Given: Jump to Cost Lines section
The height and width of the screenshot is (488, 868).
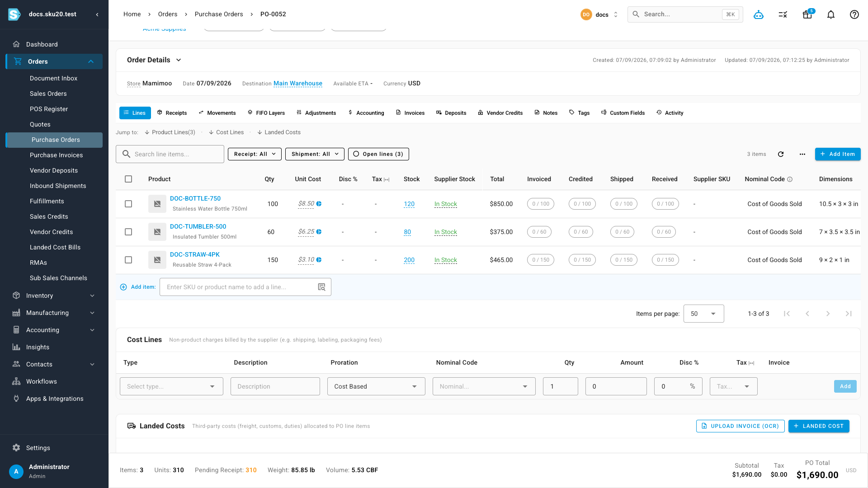Looking at the screenshot, I should coord(226,132).
